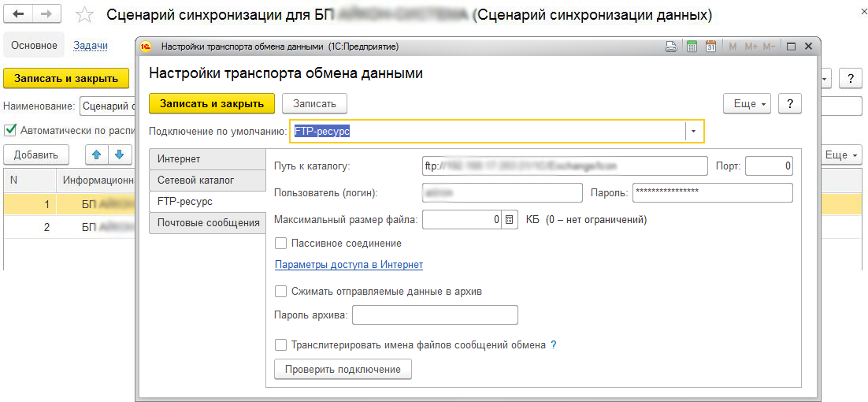Screen dimensions: 868x402
Task: Open Параметры доступа в Интернет link
Action: tap(348, 265)
